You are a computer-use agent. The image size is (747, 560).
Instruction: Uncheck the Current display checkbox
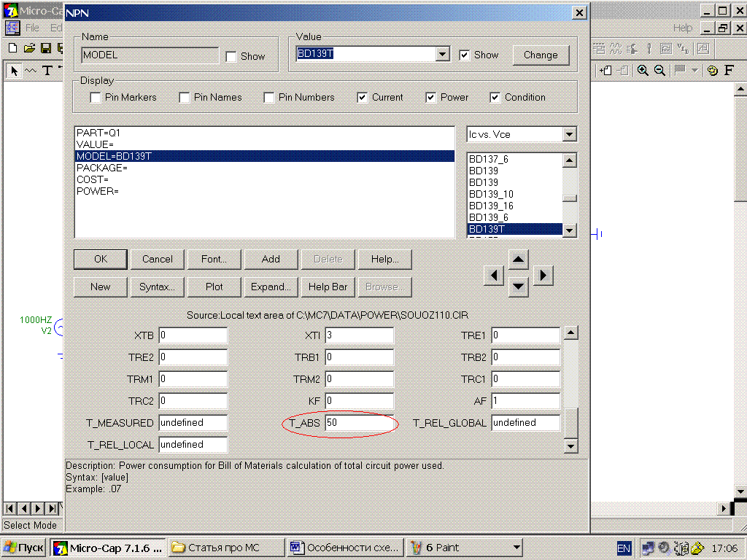pyautogui.click(x=363, y=98)
